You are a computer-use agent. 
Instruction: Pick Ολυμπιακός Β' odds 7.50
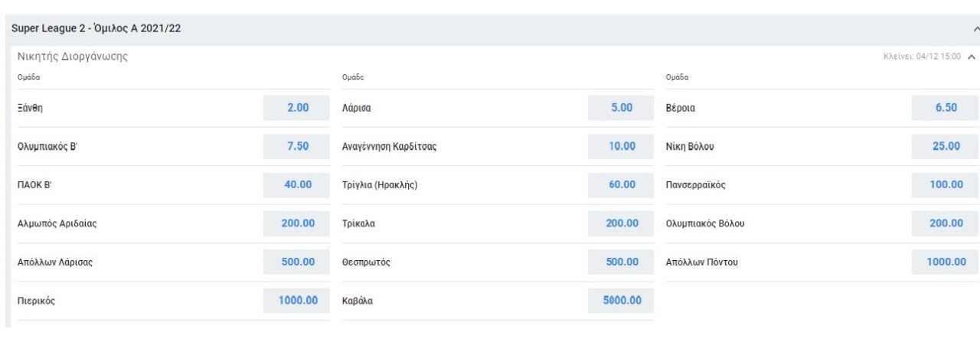click(297, 146)
